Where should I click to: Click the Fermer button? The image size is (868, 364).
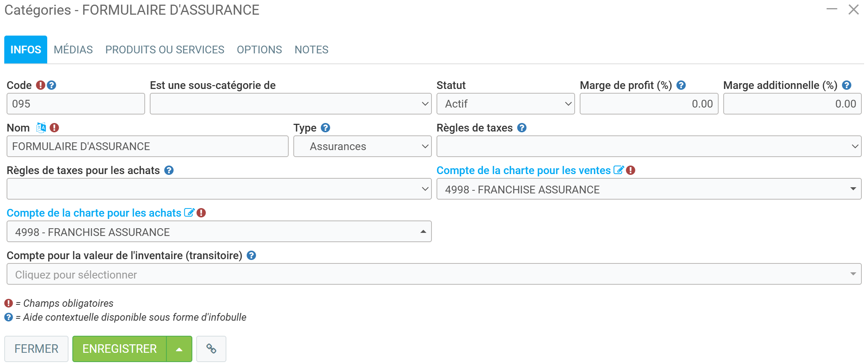(36, 349)
